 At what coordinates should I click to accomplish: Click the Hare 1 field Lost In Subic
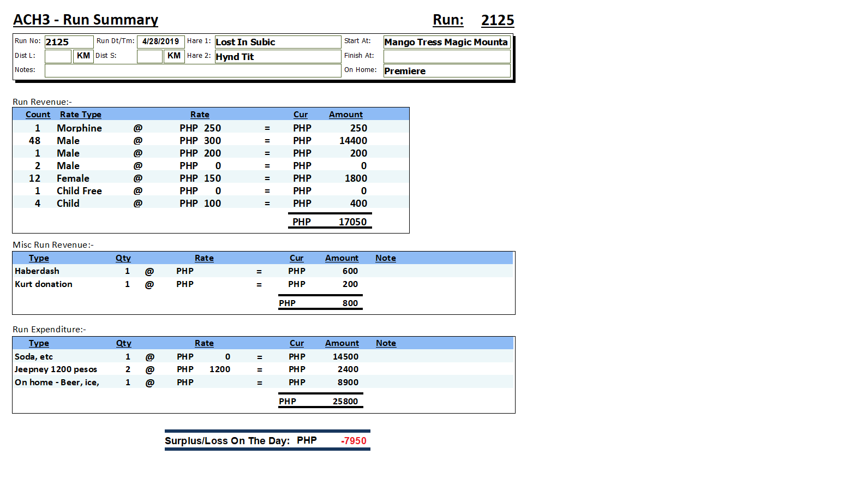(x=277, y=42)
